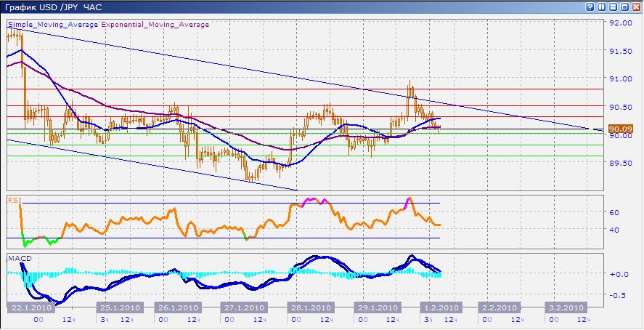Select the 2.2.2010 date marker

point(498,307)
